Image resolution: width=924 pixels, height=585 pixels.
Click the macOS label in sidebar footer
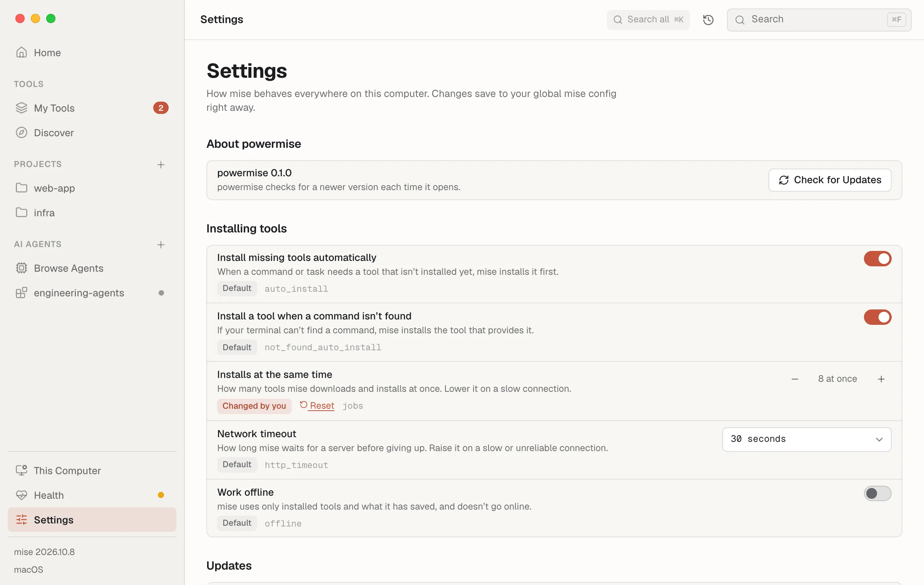pyautogui.click(x=28, y=570)
